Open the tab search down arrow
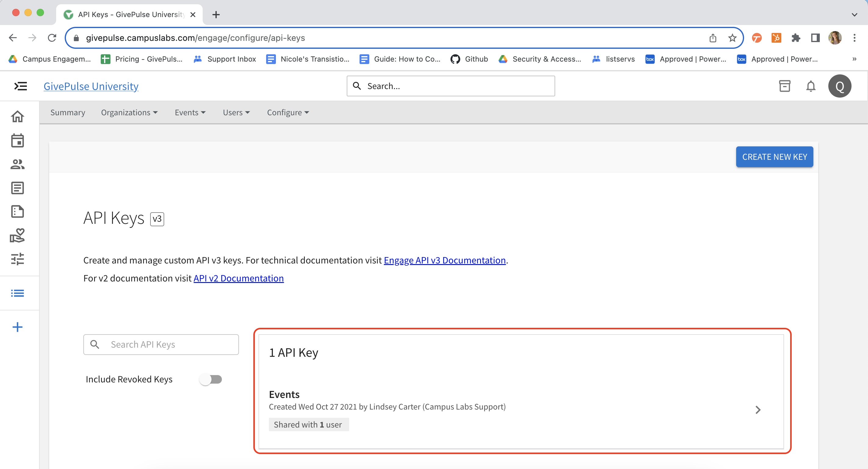The height and width of the screenshot is (469, 868). click(x=854, y=14)
